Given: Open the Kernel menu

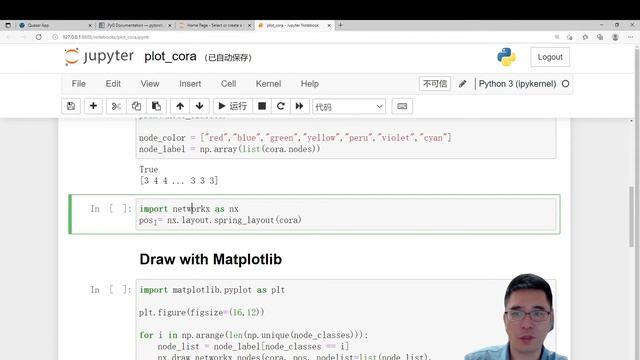Looking at the screenshot, I should pyautogui.click(x=268, y=84).
